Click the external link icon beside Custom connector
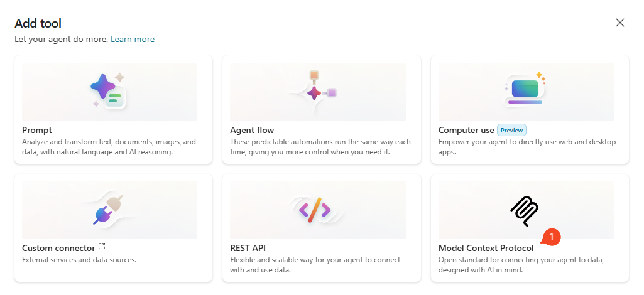Viewport: 644px width, 295px height. coord(102,247)
